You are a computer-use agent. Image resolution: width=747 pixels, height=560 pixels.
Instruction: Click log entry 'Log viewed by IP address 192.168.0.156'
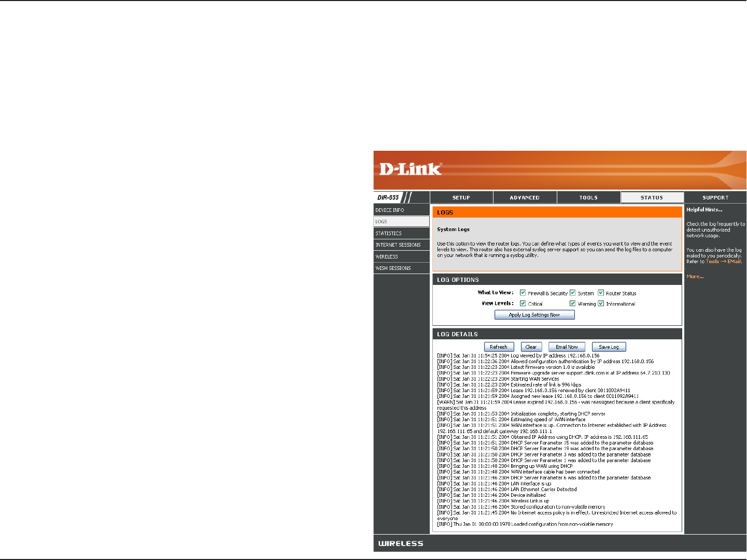(518, 356)
